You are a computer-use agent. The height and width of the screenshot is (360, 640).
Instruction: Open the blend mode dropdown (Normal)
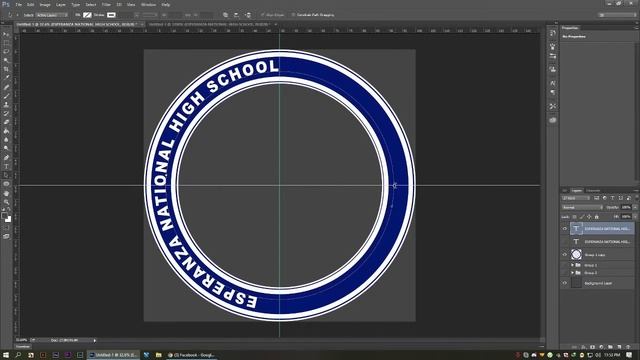pyautogui.click(x=582, y=207)
